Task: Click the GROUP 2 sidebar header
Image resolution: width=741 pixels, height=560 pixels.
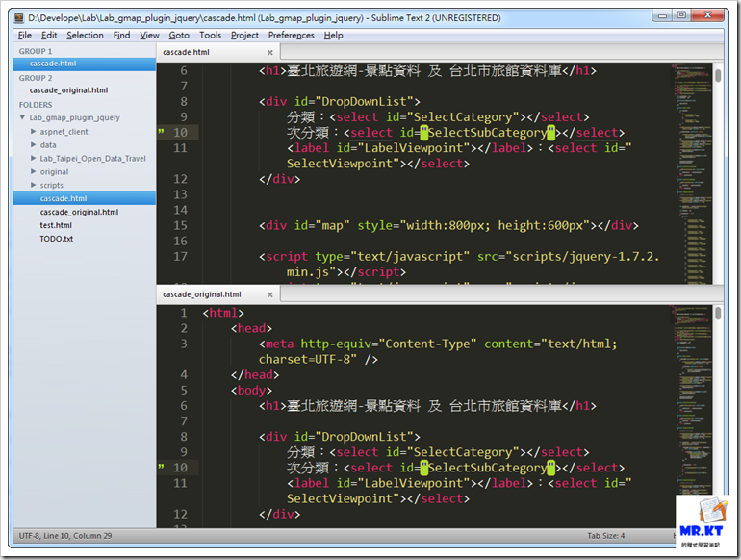Action: coord(36,78)
